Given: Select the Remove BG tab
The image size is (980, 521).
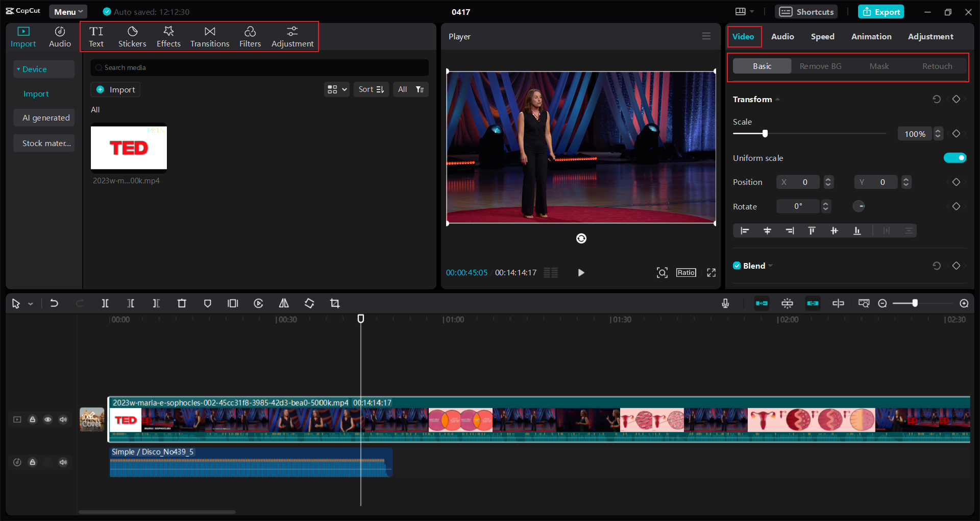Looking at the screenshot, I should pos(820,66).
